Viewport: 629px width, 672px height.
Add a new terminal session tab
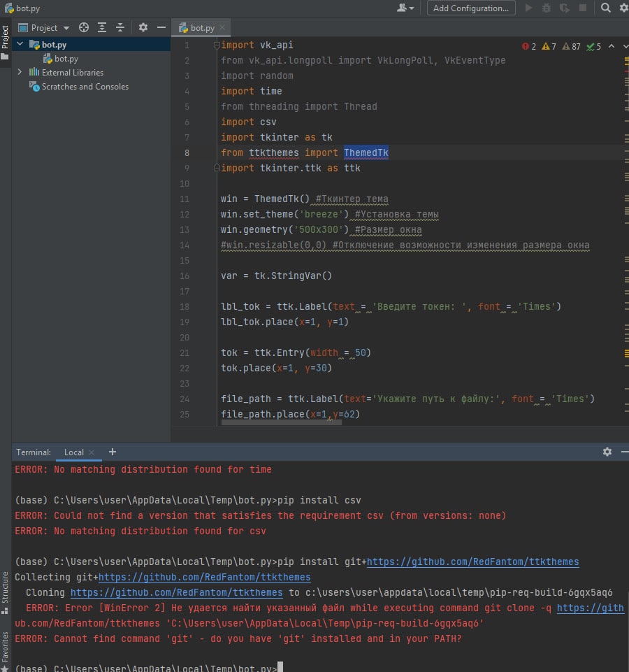113,452
